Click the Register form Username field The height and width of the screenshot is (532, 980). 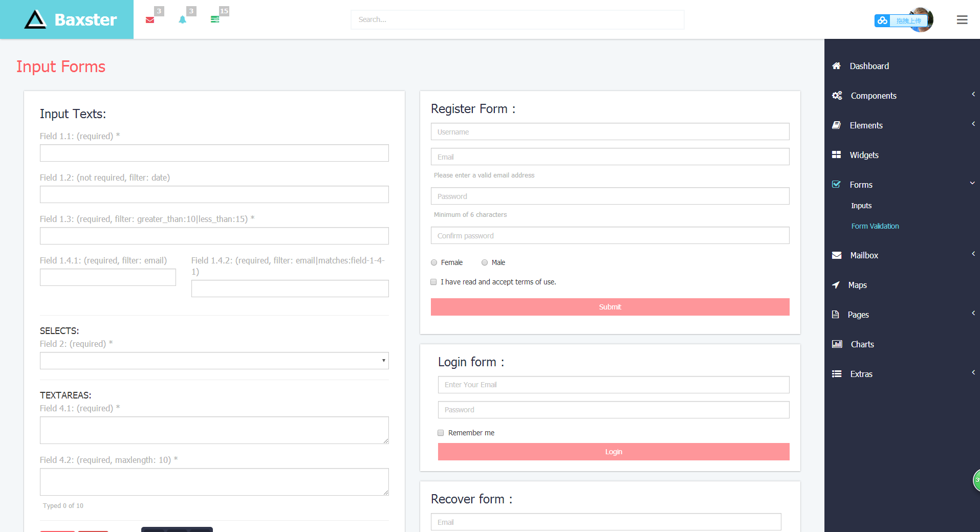click(610, 131)
